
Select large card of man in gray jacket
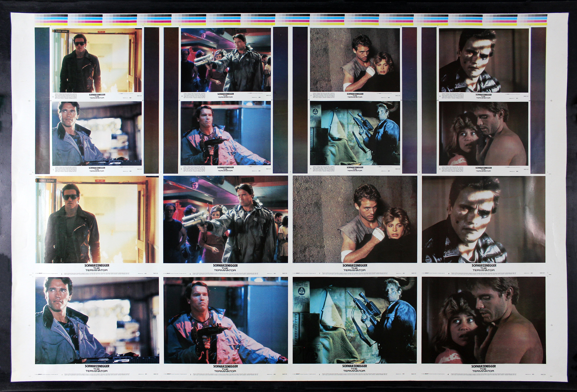click(x=97, y=320)
